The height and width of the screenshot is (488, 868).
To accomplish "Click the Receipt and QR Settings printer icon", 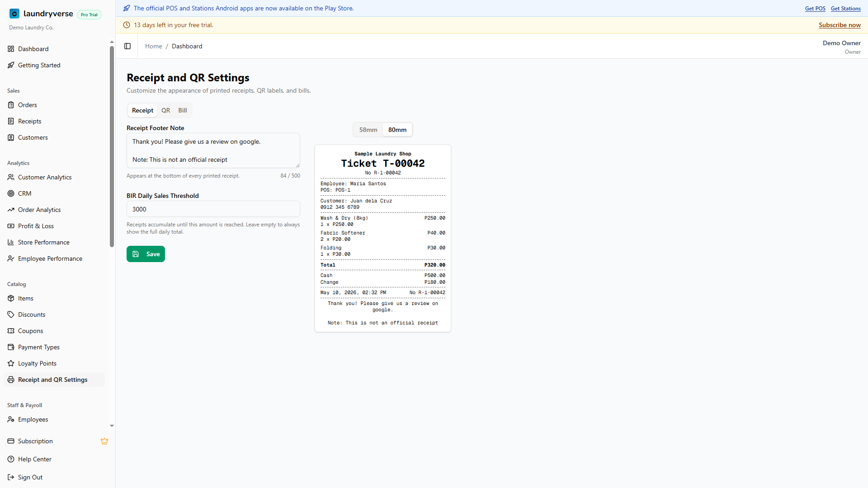I will [11, 380].
